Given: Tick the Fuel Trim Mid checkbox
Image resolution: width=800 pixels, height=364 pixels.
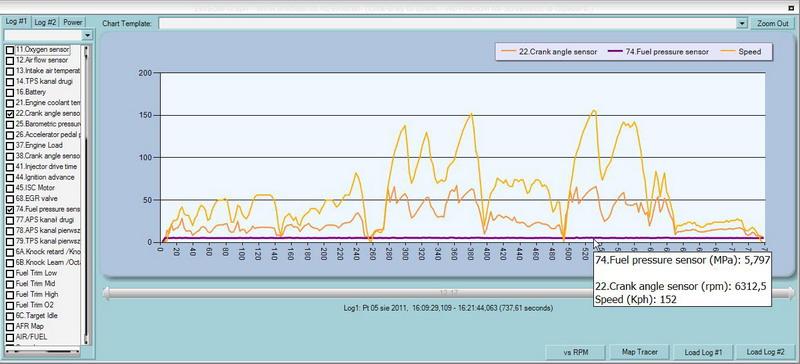Looking at the screenshot, I should (10, 284).
